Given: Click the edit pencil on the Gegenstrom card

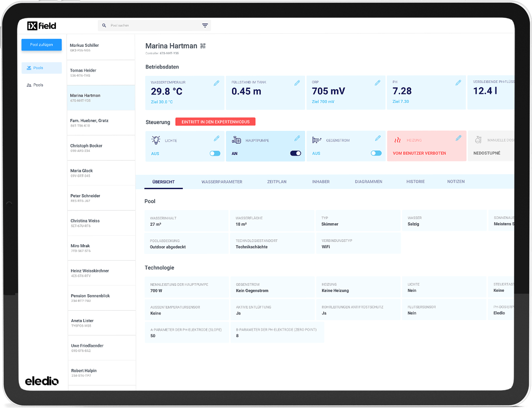Looking at the screenshot, I should (x=378, y=138).
